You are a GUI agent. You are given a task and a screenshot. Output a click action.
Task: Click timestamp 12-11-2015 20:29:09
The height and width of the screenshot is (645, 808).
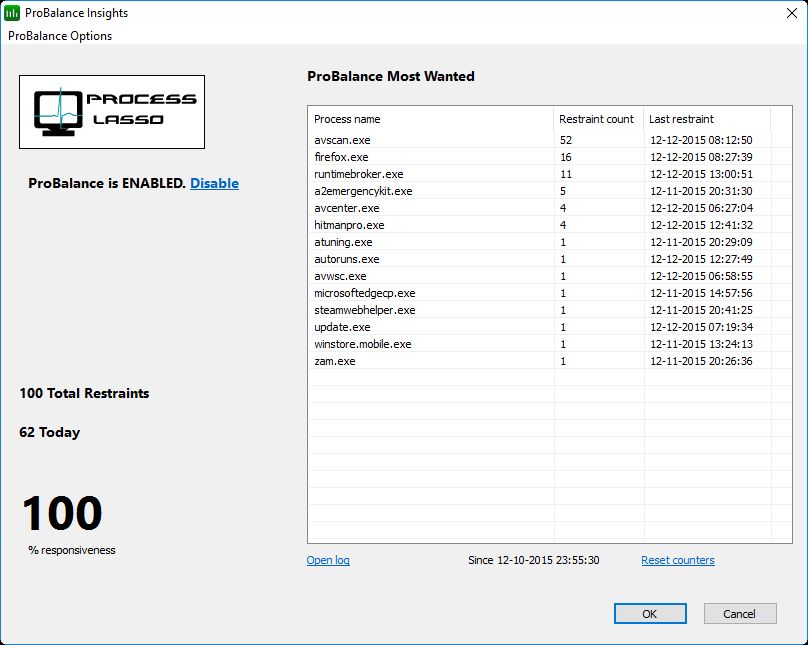701,242
